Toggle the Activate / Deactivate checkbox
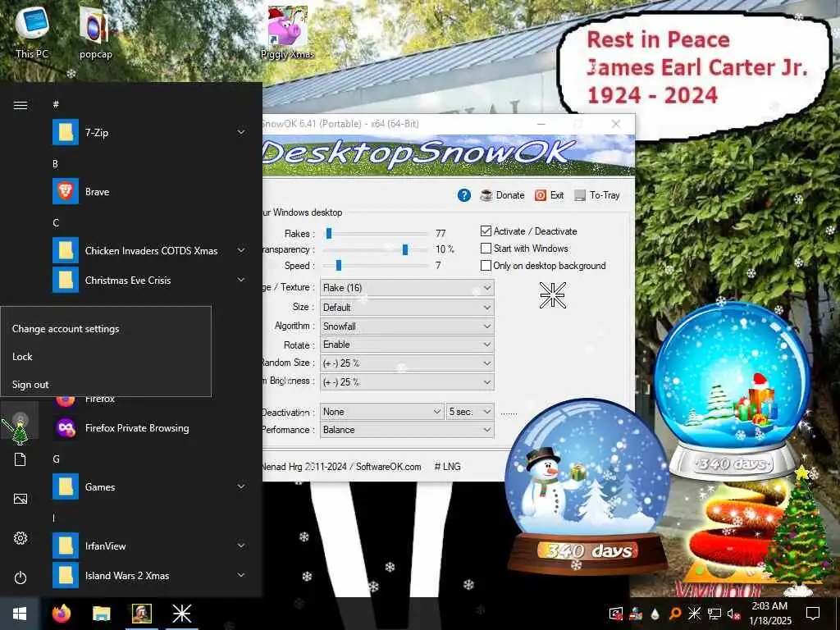The width and height of the screenshot is (840, 630). 486,231
